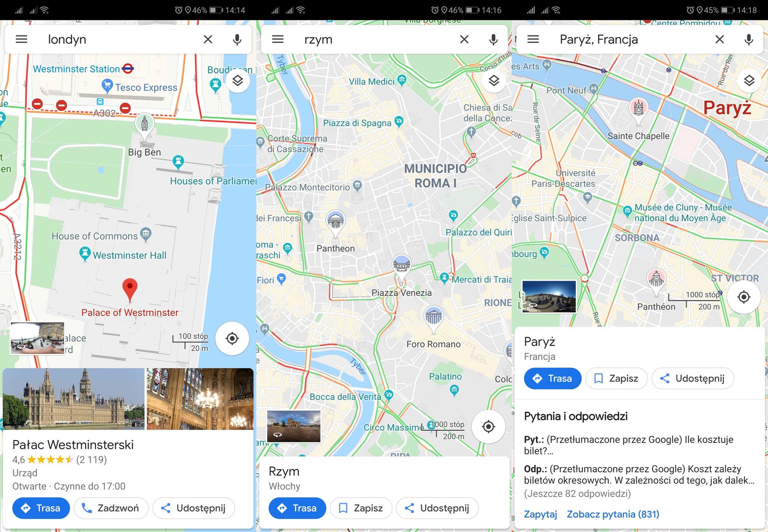
Task: Open the Street View thumbnail of Colosseum
Action: click(x=295, y=426)
